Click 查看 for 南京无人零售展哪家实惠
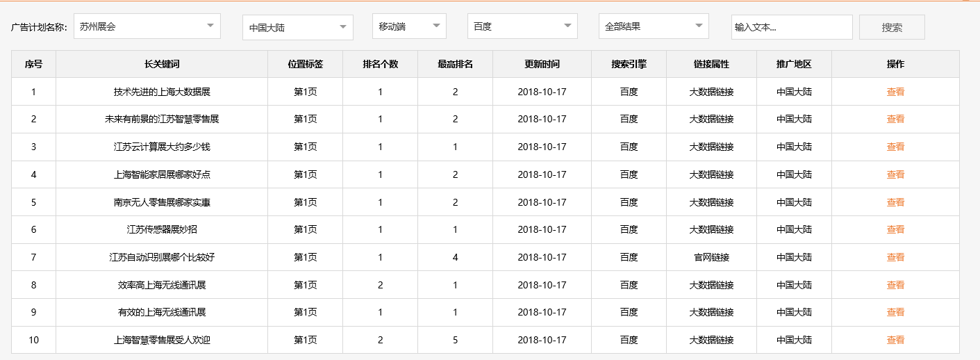Viewport: 980px width, 360px height. tap(896, 202)
